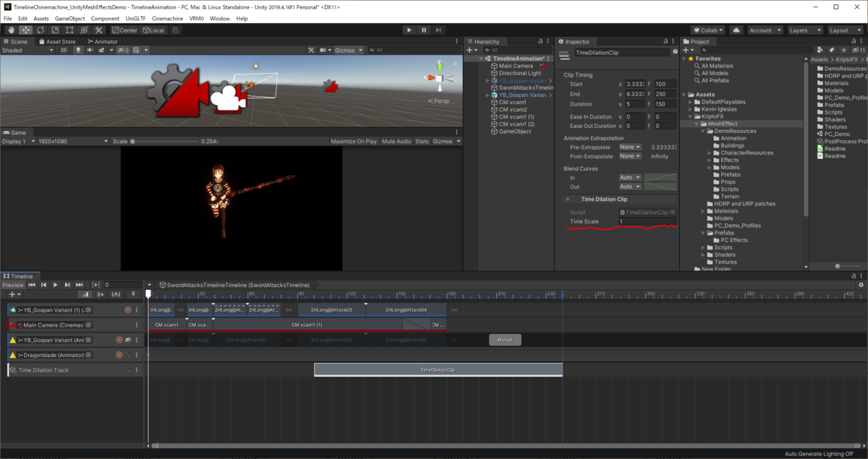Viewport: 868px width, 459px height.
Task: Toggle scene lighting bulb icon
Action: click(80, 51)
